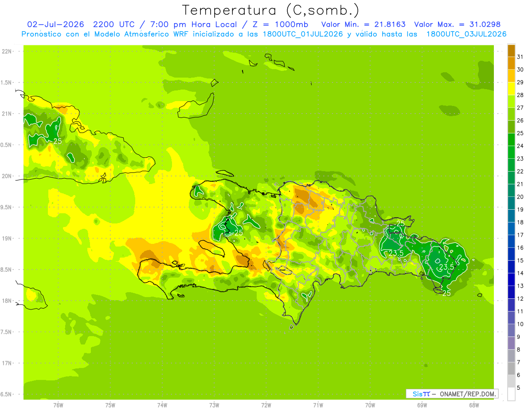
Task: Click the "17" label on the color scale
Action: click(x=520, y=235)
